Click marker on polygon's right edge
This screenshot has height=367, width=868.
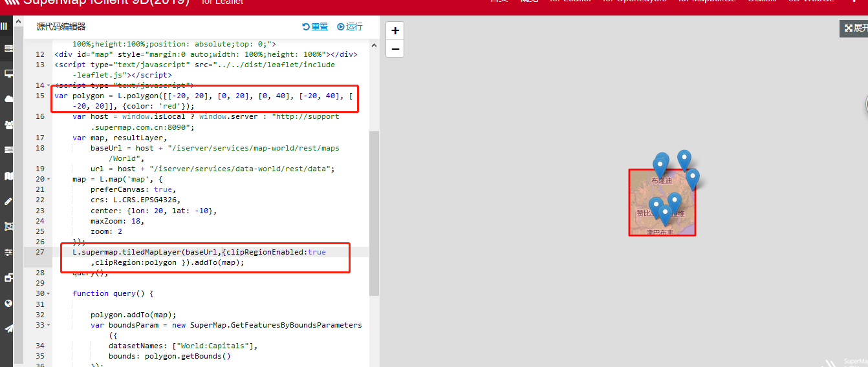pyautogui.click(x=692, y=179)
